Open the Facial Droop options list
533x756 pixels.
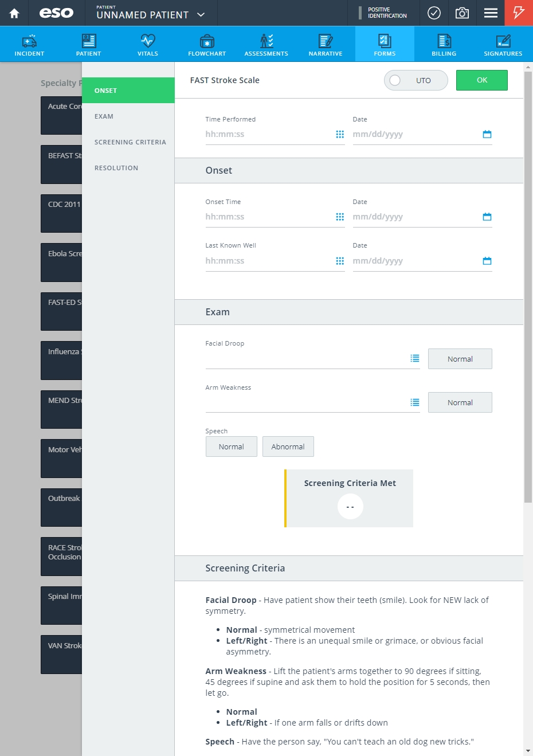tap(415, 358)
